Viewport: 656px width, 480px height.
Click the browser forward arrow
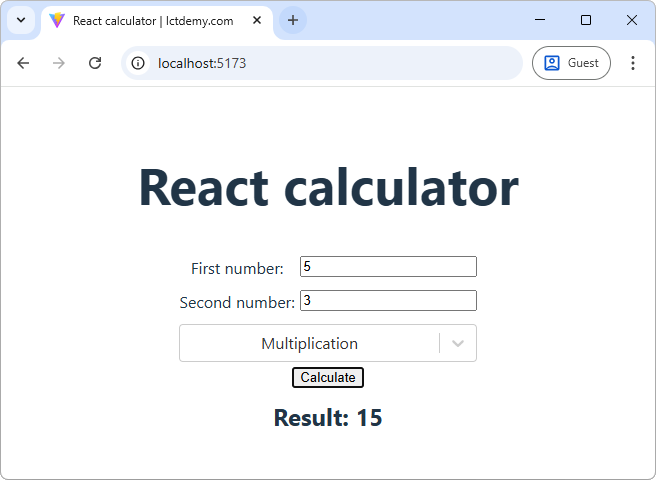point(59,63)
